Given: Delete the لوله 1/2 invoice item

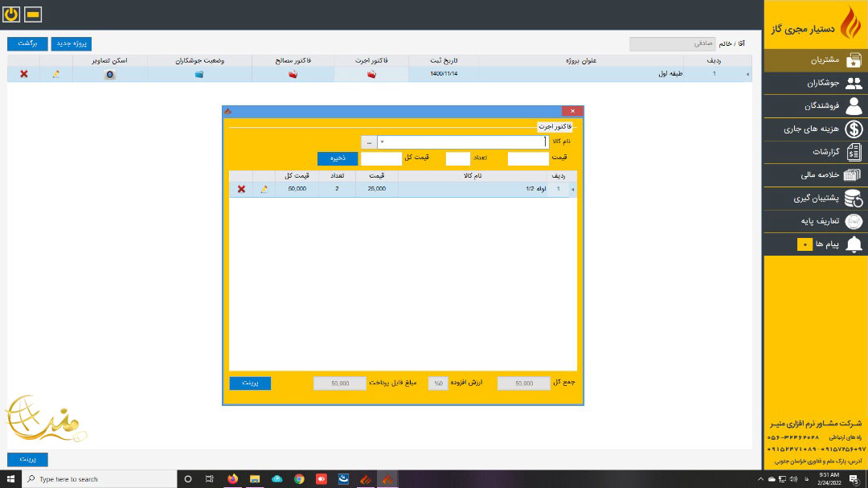Looking at the screenshot, I should click(x=241, y=189).
